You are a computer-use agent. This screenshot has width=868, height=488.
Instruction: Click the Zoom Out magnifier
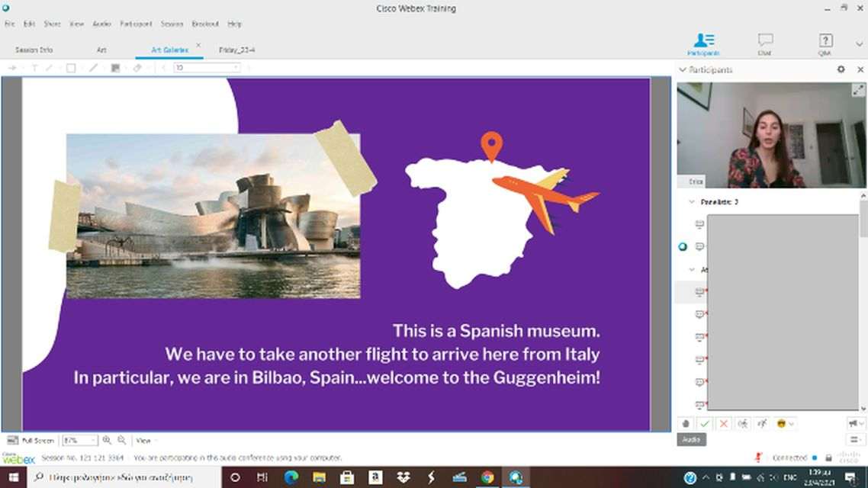pyautogui.click(x=122, y=441)
